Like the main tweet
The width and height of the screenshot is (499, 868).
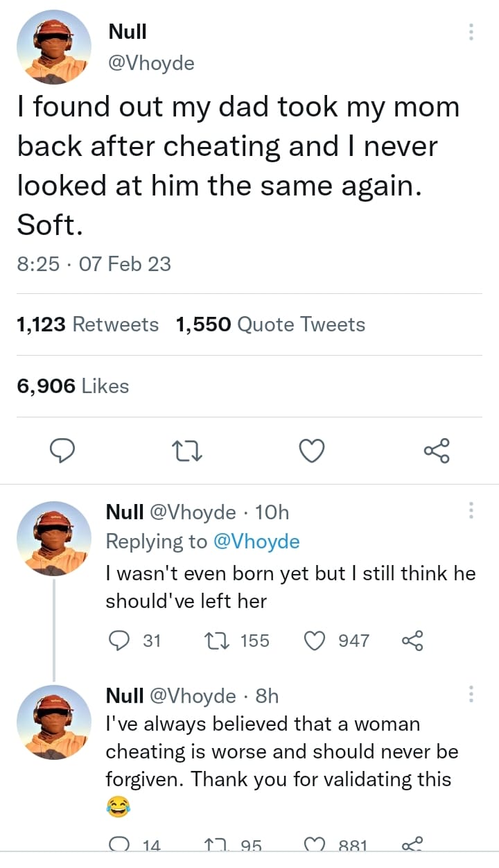click(x=312, y=451)
